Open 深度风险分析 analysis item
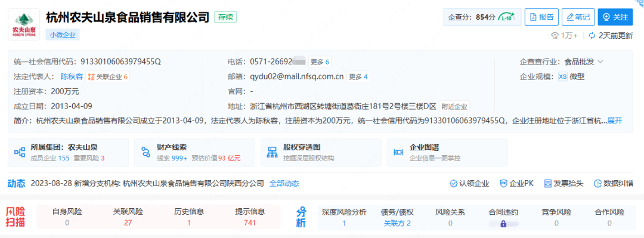The width and height of the screenshot is (644, 238). pyautogui.click(x=344, y=218)
